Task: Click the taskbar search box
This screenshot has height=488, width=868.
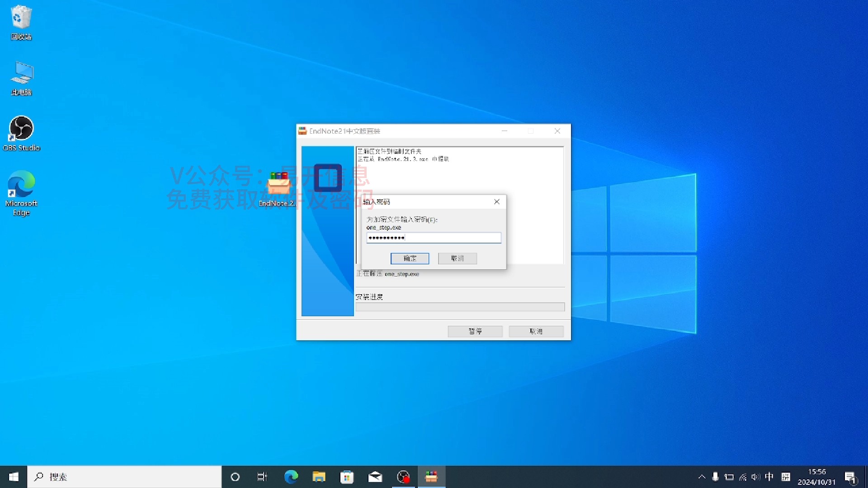Action: tap(124, 477)
